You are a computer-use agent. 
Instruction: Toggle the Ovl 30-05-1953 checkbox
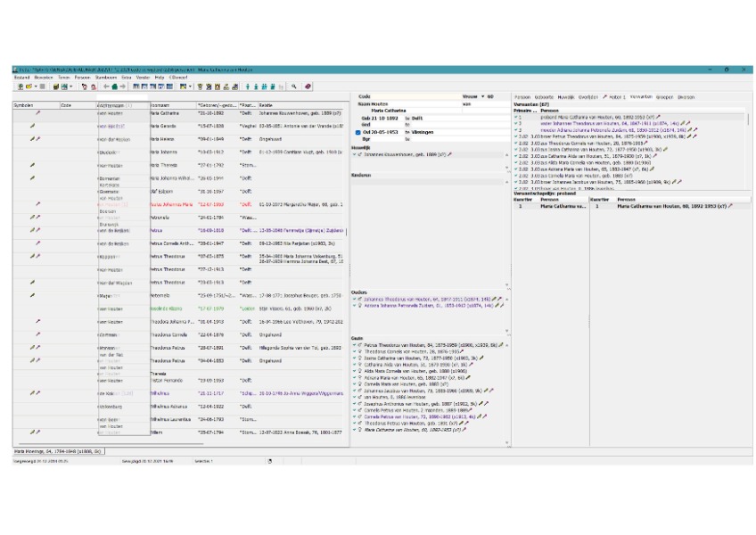coord(357,133)
